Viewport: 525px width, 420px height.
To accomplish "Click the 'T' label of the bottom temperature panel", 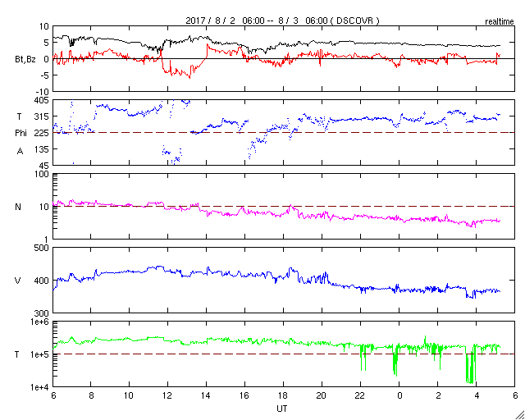I will tap(17, 354).
